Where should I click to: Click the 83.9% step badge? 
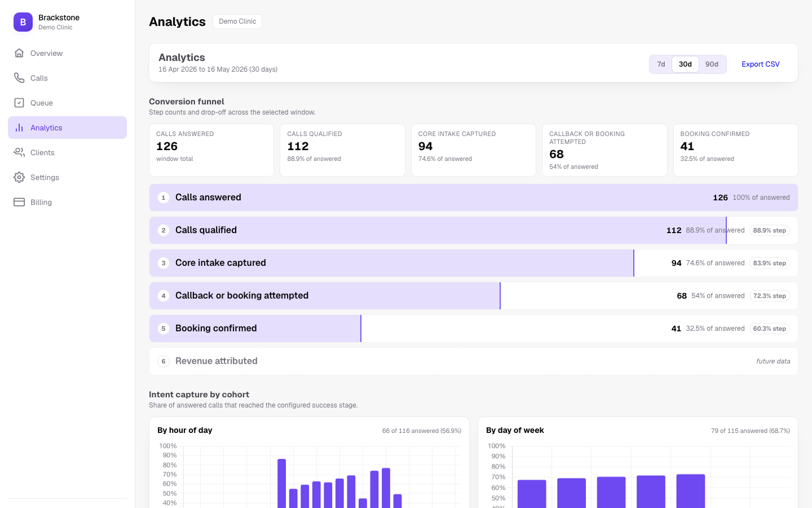click(x=770, y=263)
